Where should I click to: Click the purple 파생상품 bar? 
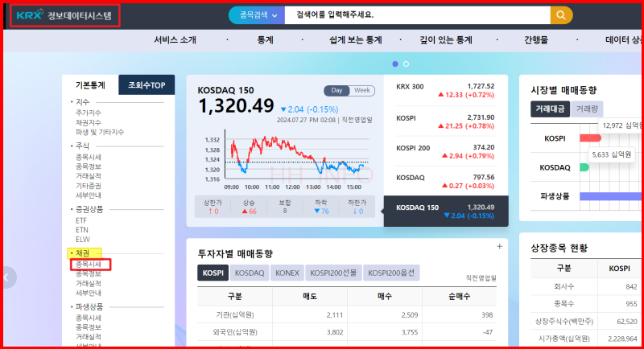[x=611, y=196]
